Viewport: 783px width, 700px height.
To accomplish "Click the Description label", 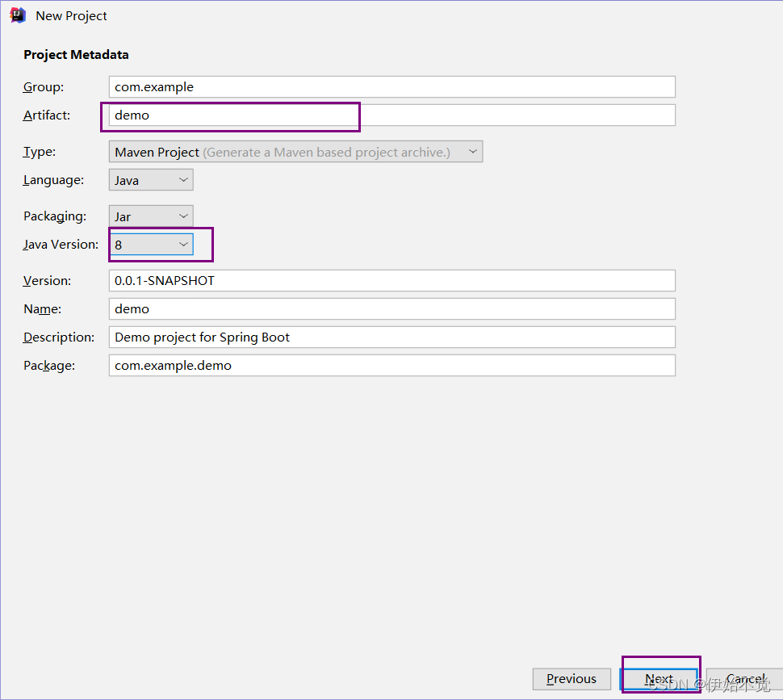I will (x=58, y=337).
